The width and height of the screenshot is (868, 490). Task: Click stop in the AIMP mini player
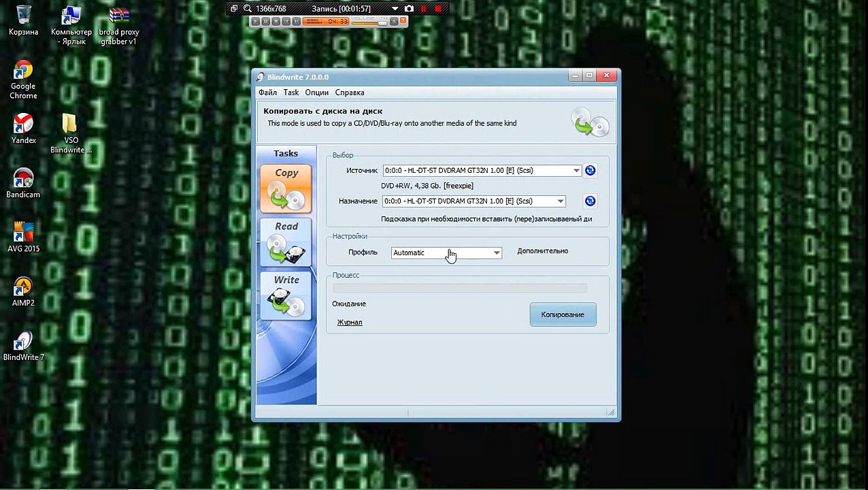tap(276, 21)
